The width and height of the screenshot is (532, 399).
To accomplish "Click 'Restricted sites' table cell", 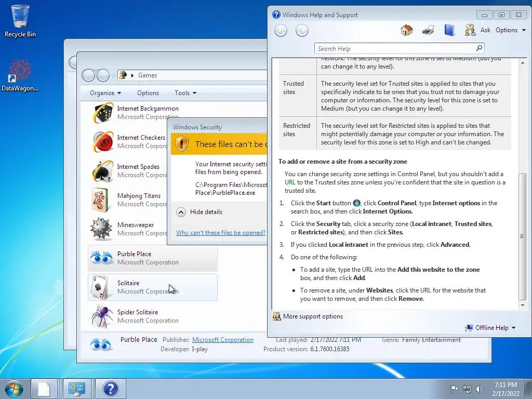I will coord(298,134).
